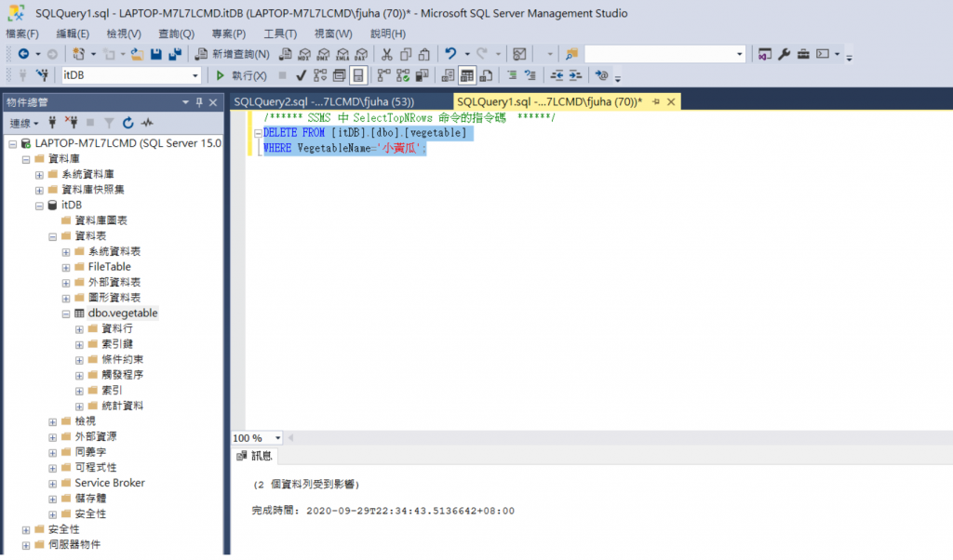Toggle Results to File mode
953x560 pixels.
(486, 75)
